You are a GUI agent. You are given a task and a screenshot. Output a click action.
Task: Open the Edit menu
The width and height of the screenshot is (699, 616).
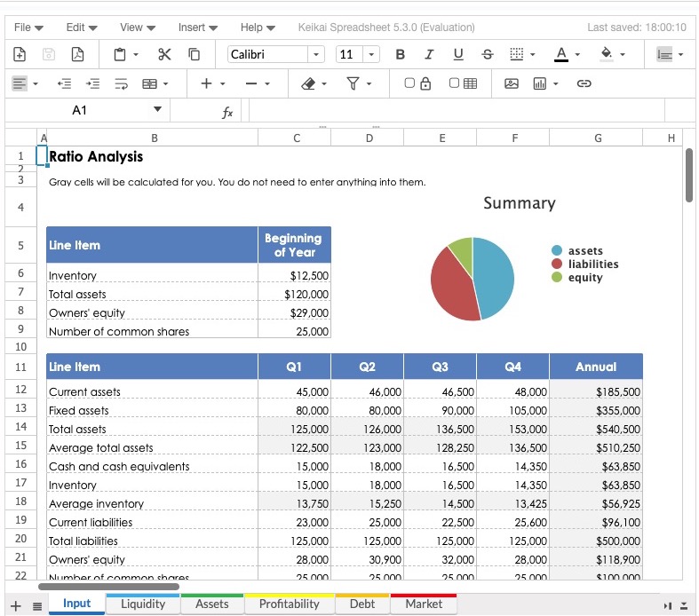click(82, 28)
